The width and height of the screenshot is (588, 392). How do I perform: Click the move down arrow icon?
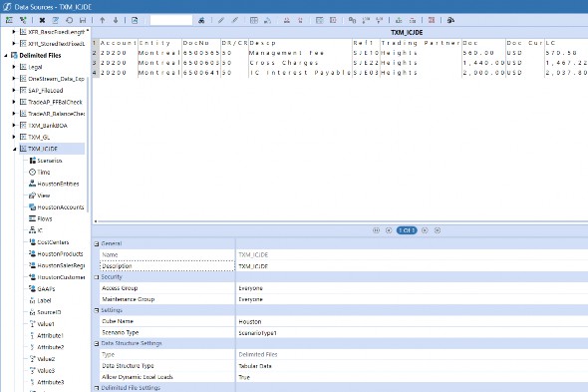tap(116, 20)
